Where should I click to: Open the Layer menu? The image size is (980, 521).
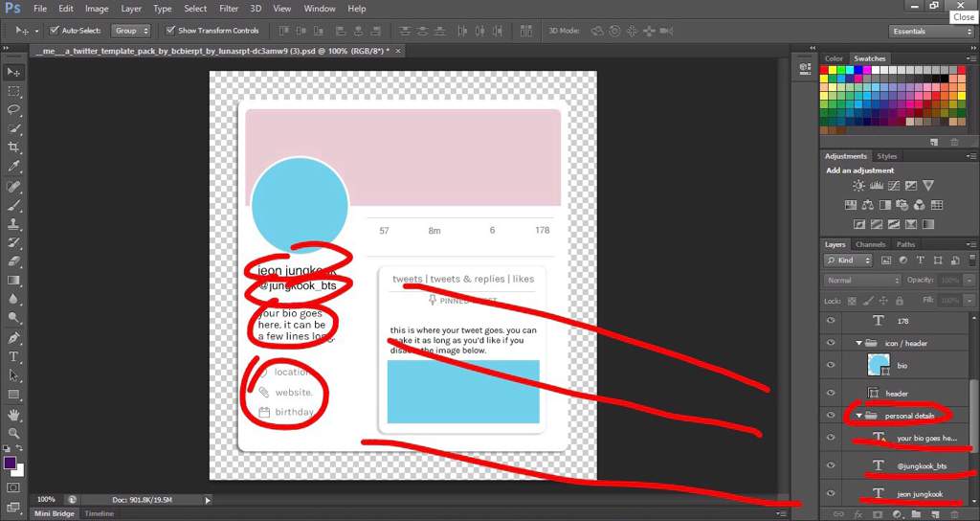(x=130, y=9)
